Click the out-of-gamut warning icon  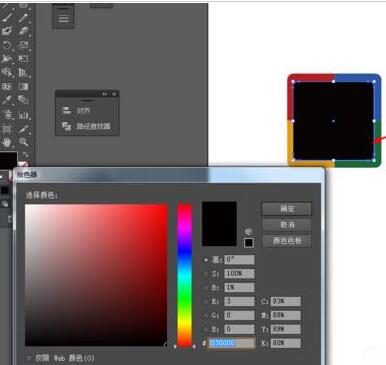pyautogui.click(x=248, y=232)
